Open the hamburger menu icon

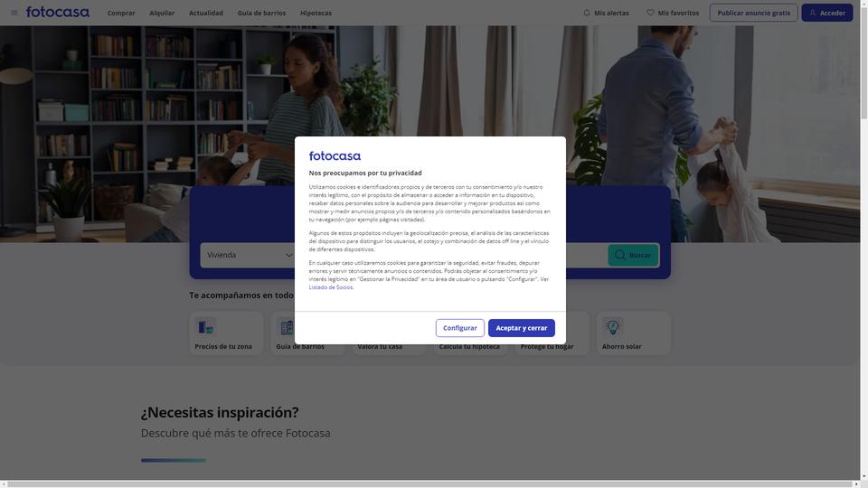pyautogui.click(x=14, y=13)
